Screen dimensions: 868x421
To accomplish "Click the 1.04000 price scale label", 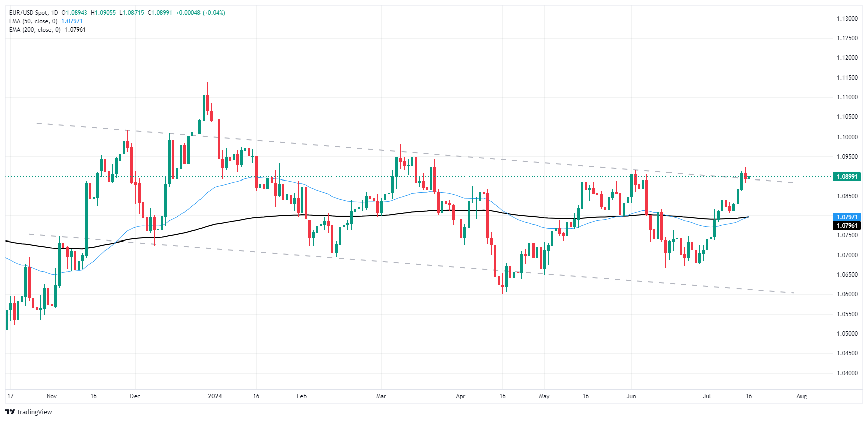I will [847, 373].
